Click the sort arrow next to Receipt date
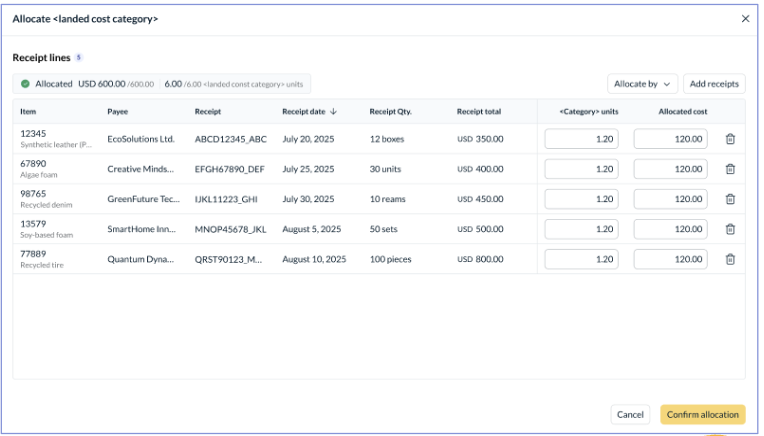Image resolution: width=764 pixels, height=436 pixels. (333, 112)
